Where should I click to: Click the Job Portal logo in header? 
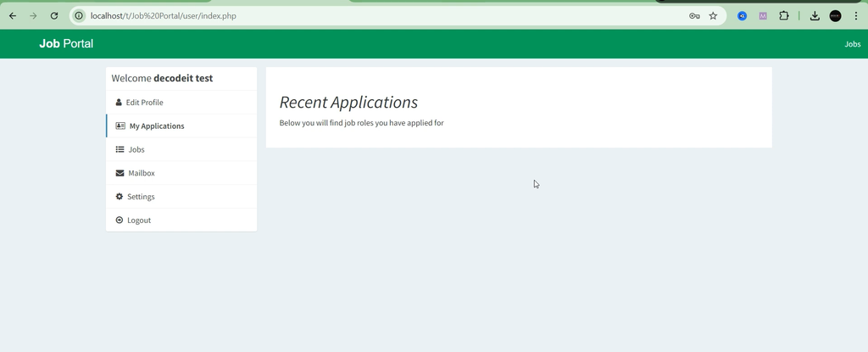[x=66, y=44]
